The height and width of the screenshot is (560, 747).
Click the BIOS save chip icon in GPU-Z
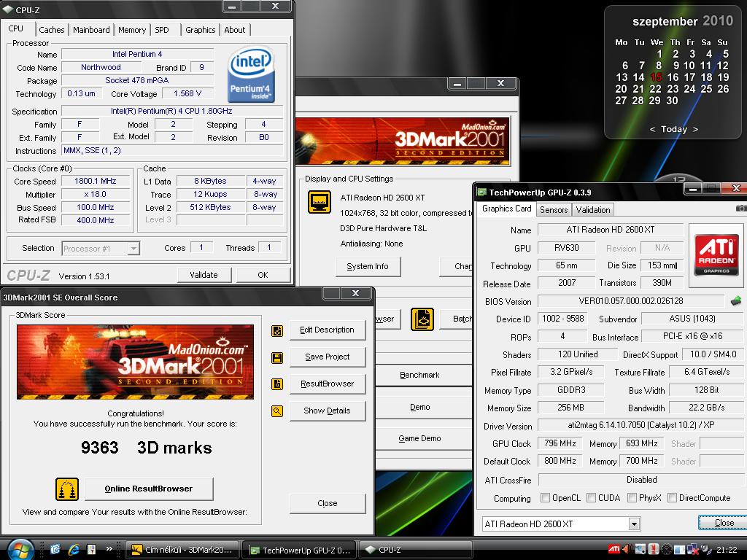pyautogui.click(x=735, y=301)
